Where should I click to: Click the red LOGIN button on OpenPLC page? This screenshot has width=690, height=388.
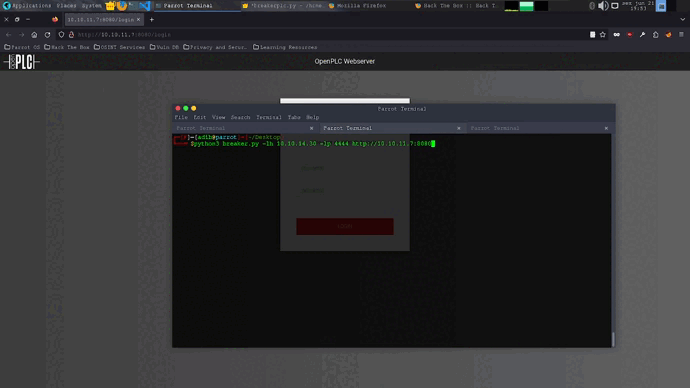pos(345,226)
